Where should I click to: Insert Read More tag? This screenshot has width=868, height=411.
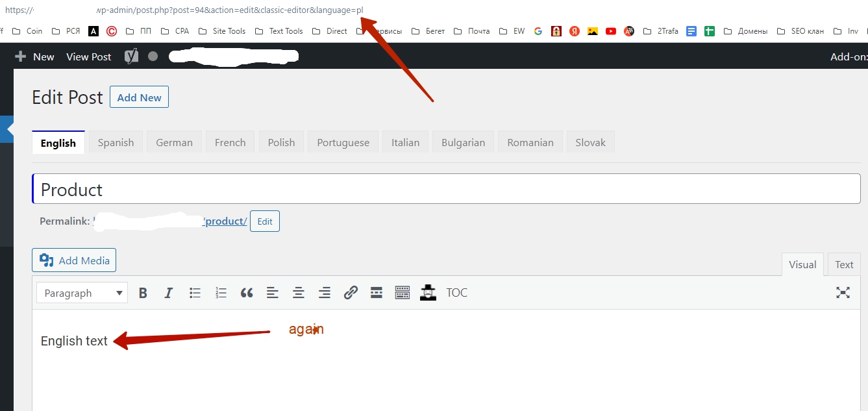(377, 293)
